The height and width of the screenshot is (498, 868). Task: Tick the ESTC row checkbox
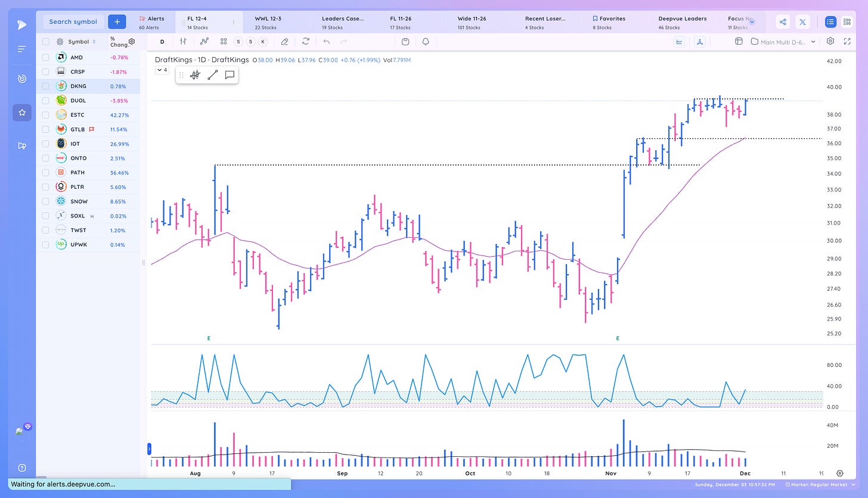pos(46,115)
